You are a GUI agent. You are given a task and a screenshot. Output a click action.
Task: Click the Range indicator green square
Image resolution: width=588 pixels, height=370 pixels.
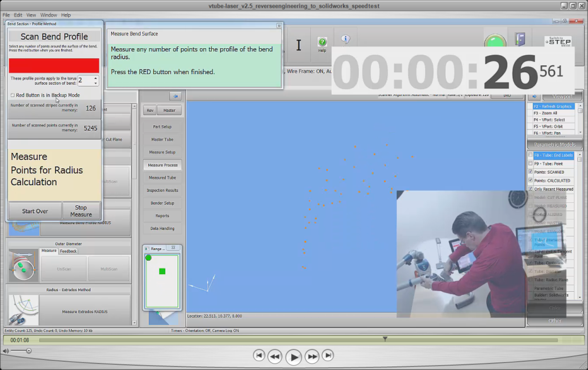(x=162, y=271)
